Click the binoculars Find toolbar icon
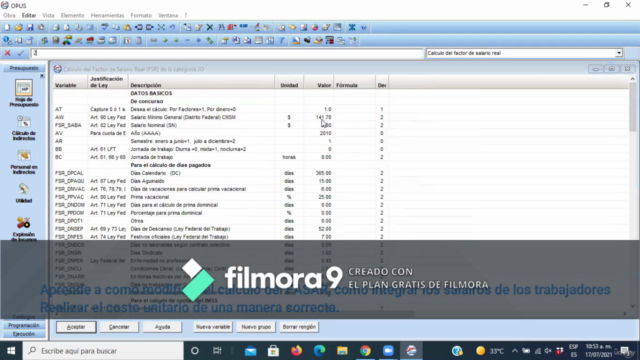The height and width of the screenshot is (360, 640). (x=221, y=27)
